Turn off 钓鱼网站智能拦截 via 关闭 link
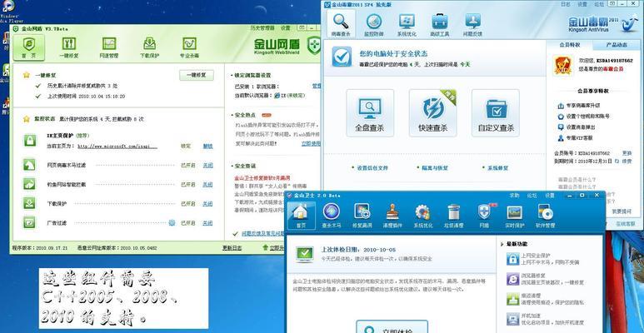The height and width of the screenshot is (333, 644). 207,184
